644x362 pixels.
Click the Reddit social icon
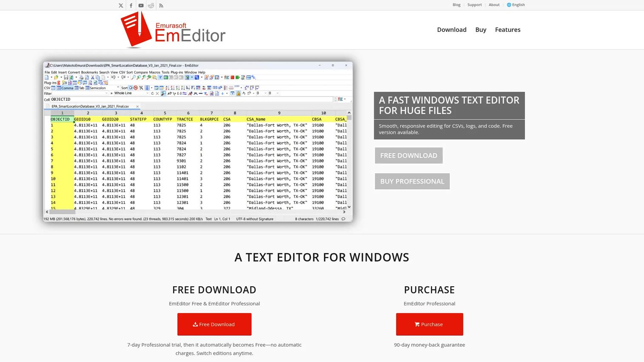pyautogui.click(x=151, y=6)
